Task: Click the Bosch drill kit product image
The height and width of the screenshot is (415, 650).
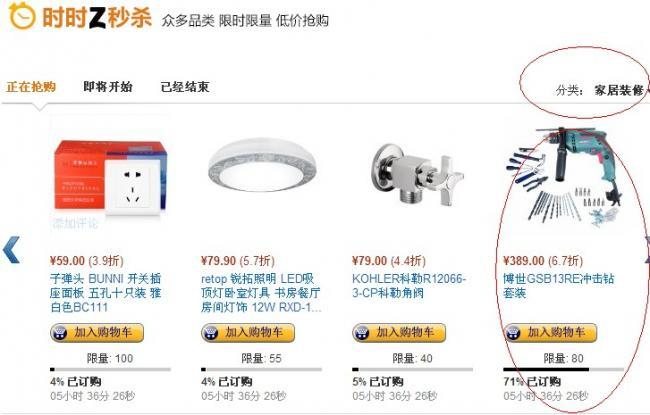Action: 564,176
